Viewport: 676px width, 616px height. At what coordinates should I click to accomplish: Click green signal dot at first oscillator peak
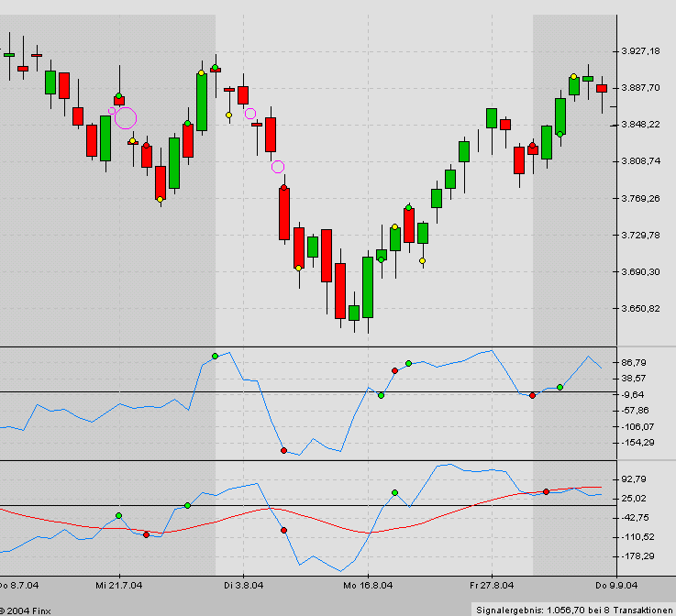pyautogui.click(x=215, y=356)
